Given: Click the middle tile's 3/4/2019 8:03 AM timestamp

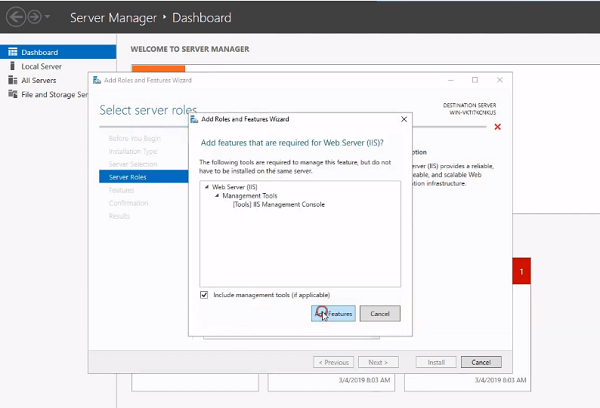Looking at the screenshot, I should point(364,380).
